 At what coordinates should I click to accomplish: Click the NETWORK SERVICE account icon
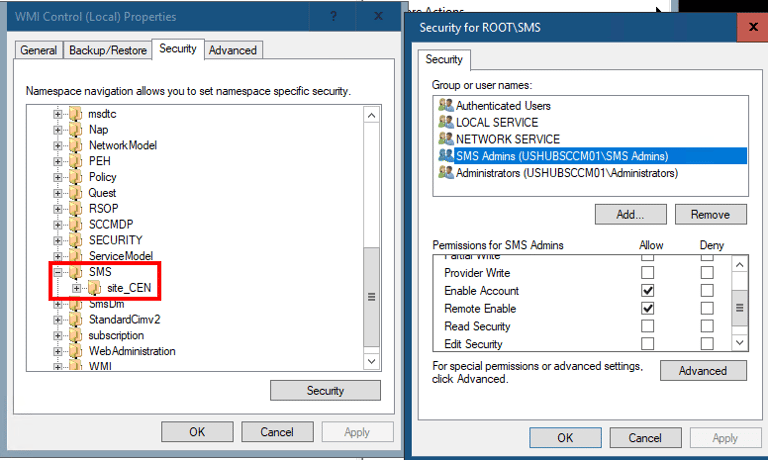(446, 139)
